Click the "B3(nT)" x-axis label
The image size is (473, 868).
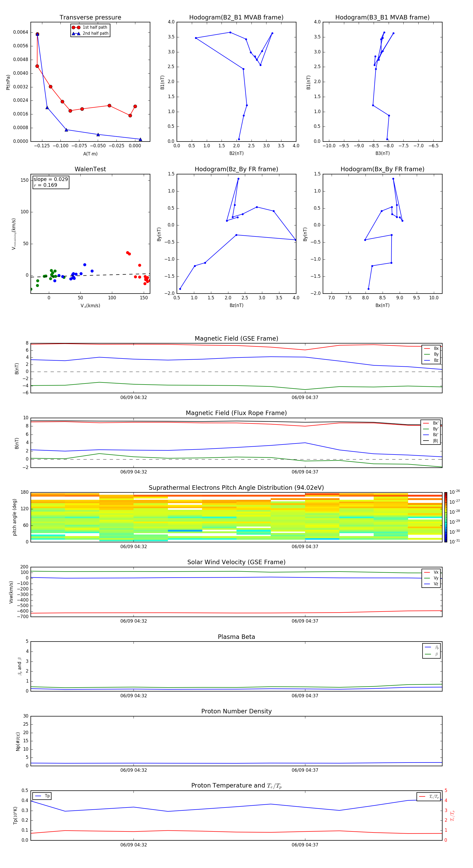382,153
